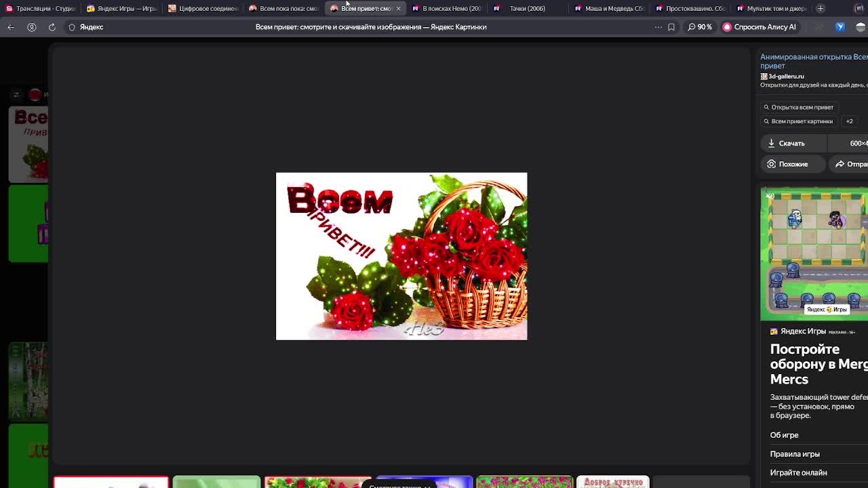Switch to the Маша и Медведь tab

click(609, 8)
